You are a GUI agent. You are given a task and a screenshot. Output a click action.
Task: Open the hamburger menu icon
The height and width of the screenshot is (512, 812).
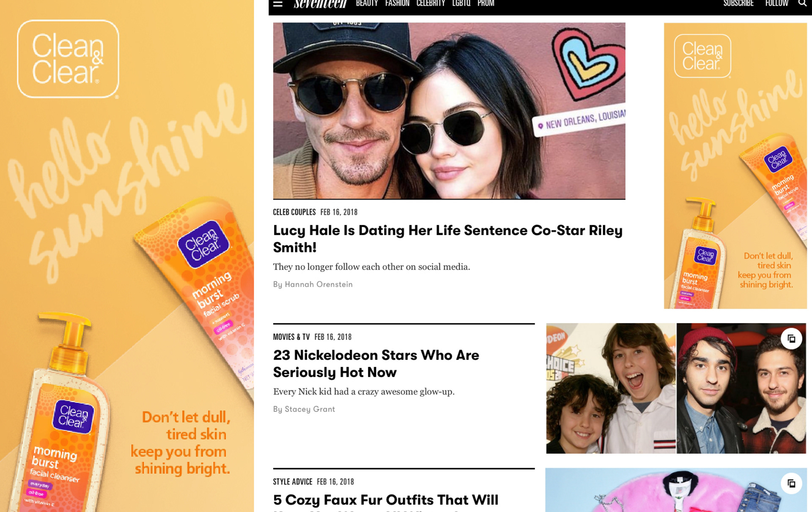point(277,4)
